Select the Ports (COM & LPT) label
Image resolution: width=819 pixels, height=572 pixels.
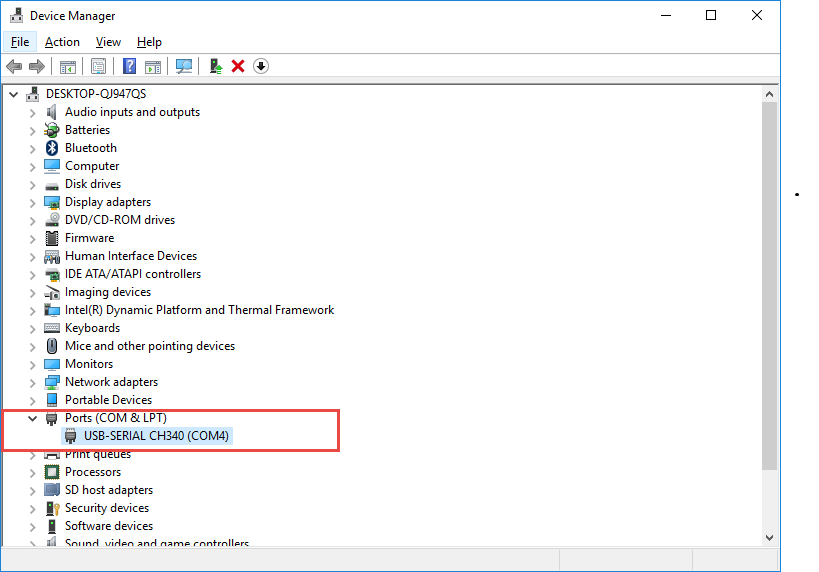click(x=115, y=418)
